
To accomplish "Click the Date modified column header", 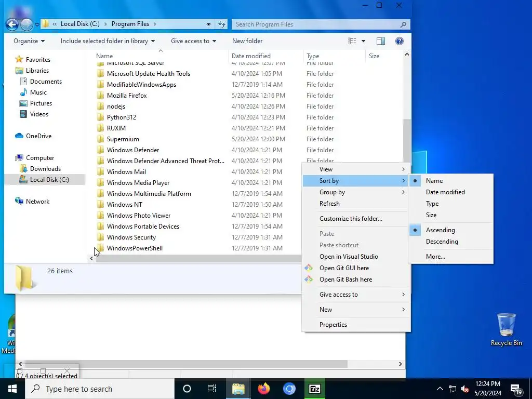I will click(266, 56).
